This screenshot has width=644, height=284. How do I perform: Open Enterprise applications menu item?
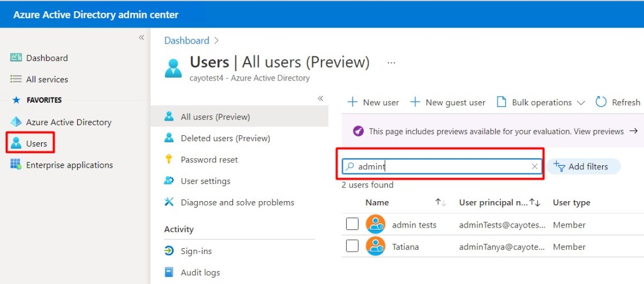pos(69,165)
